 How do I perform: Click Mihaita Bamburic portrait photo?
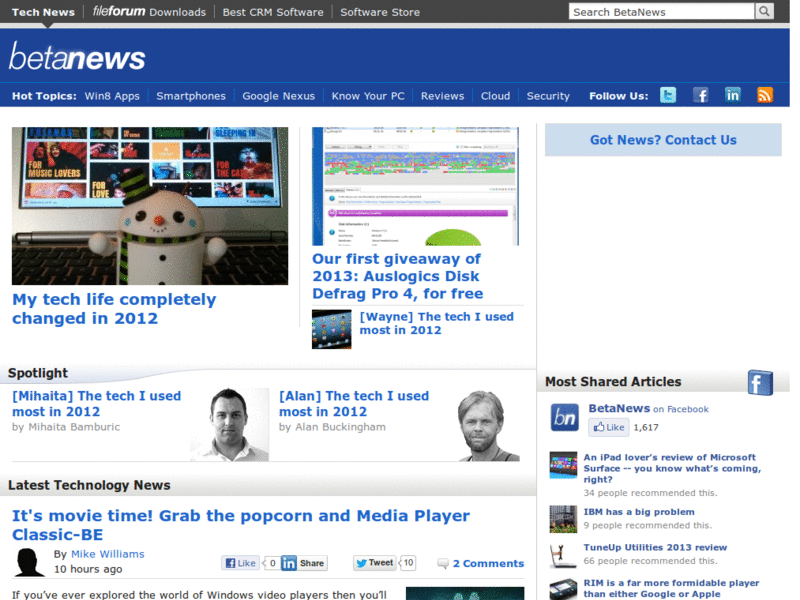230,424
